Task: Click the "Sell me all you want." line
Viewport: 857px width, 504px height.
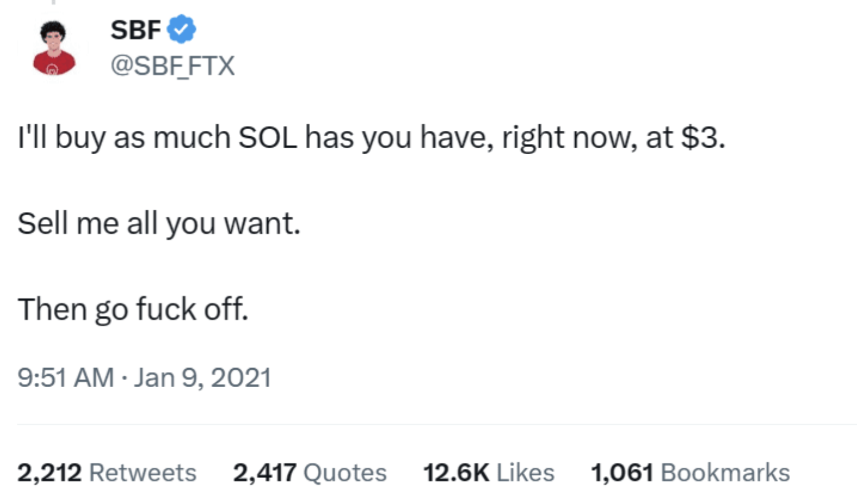Action: tap(159, 223)
